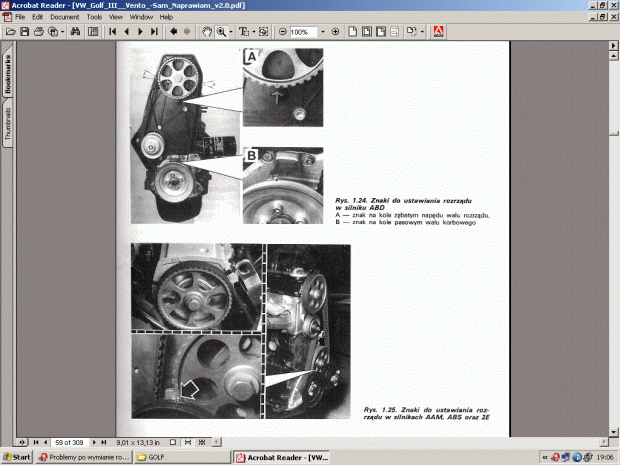Viewport: 620px width, 465px height.
Task: Click status bar last page button
Action: [104, 442]
